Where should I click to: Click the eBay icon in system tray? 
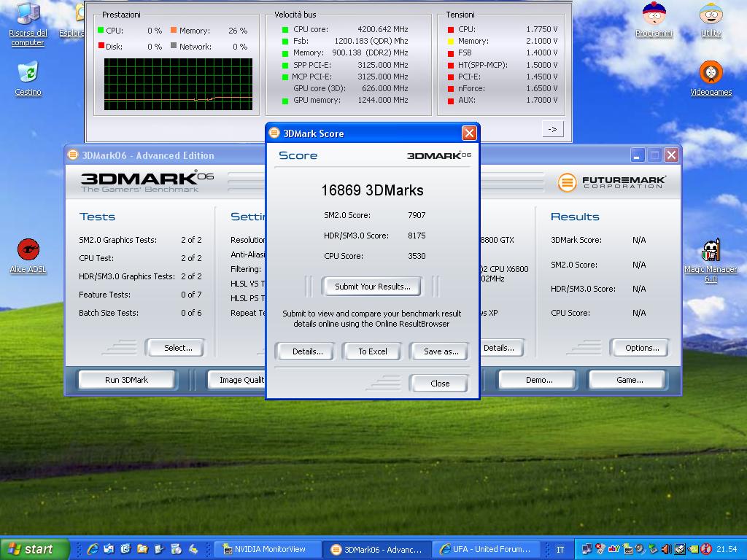(614, 549)
